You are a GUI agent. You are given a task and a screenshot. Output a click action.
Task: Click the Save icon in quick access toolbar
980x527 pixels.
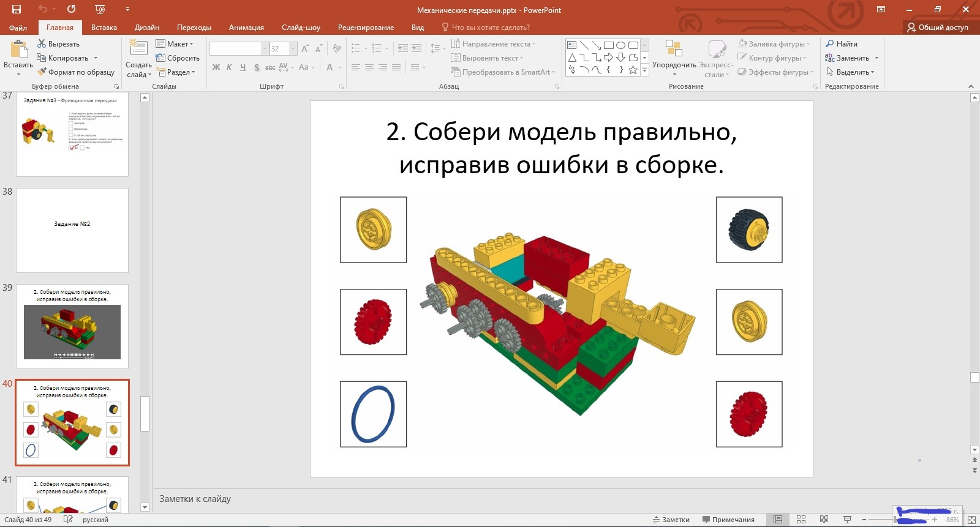coord(17,9)
